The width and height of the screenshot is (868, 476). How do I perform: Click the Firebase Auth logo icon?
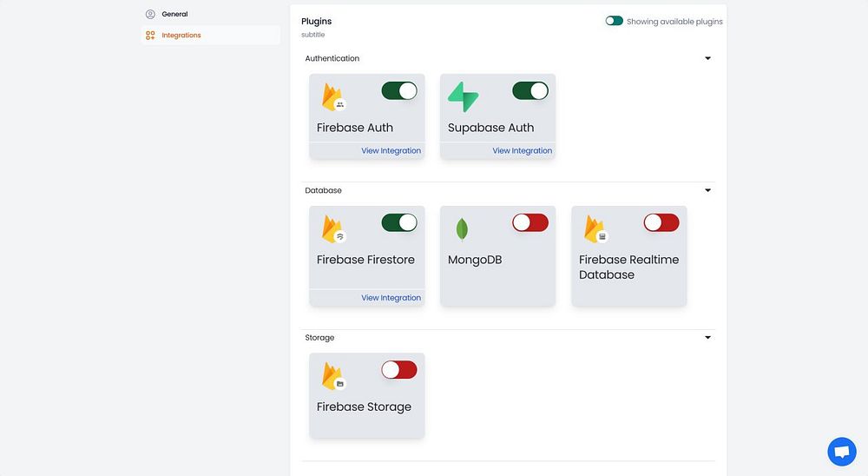coord(333,97)
